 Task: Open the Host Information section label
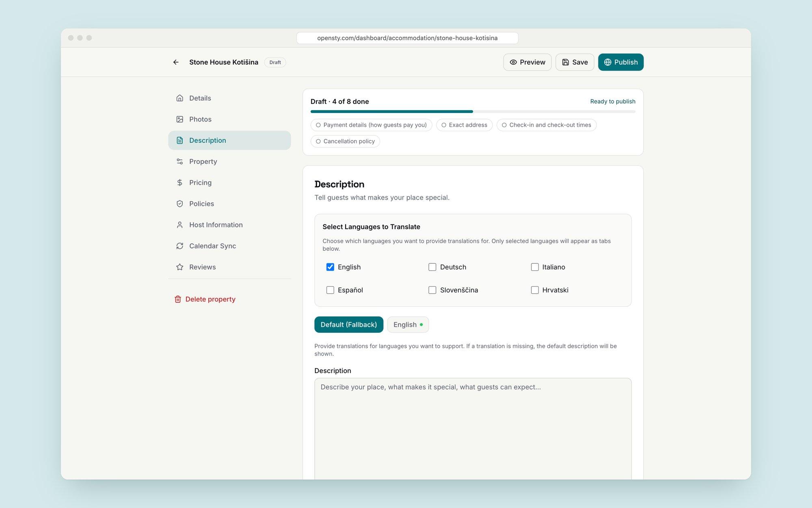click(x=216, y=225)
